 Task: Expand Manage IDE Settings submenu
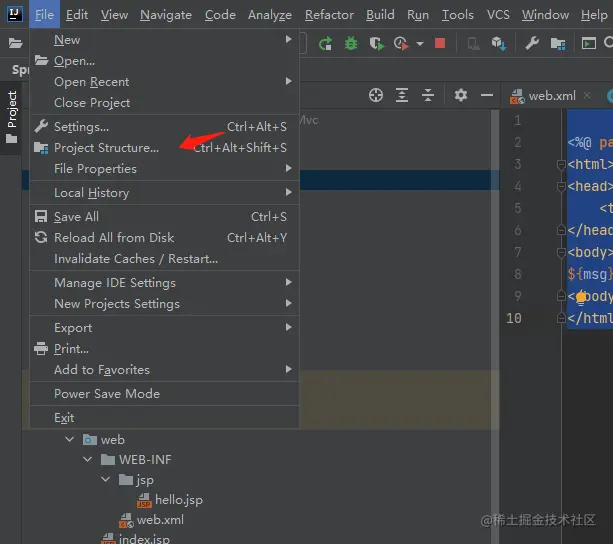(x=165, y=283)
